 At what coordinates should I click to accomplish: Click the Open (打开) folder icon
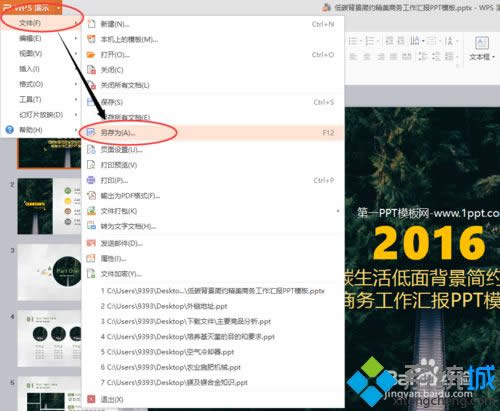(91, 55)
